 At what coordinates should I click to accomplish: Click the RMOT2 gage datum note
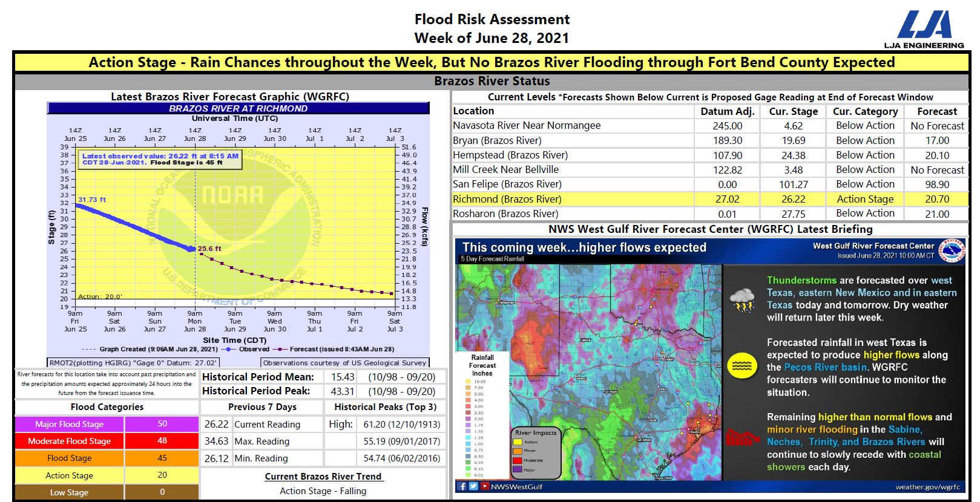click(133, 363)
